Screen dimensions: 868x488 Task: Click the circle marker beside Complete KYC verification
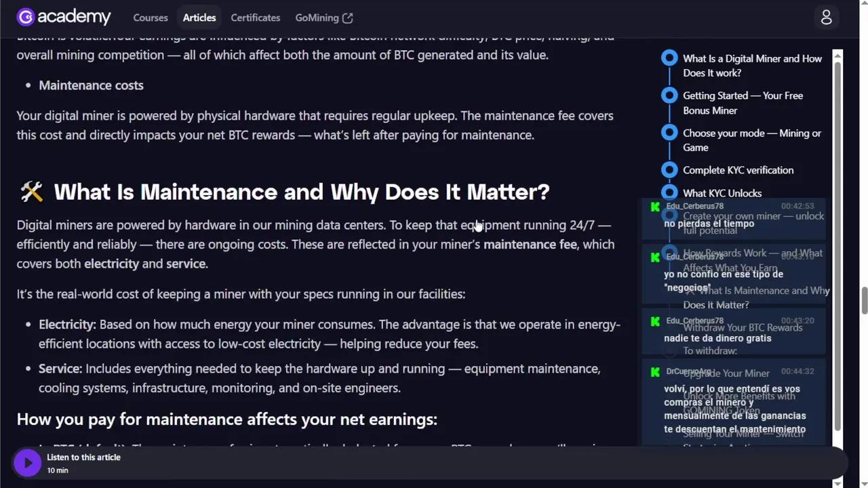click(x=669, y=170)
